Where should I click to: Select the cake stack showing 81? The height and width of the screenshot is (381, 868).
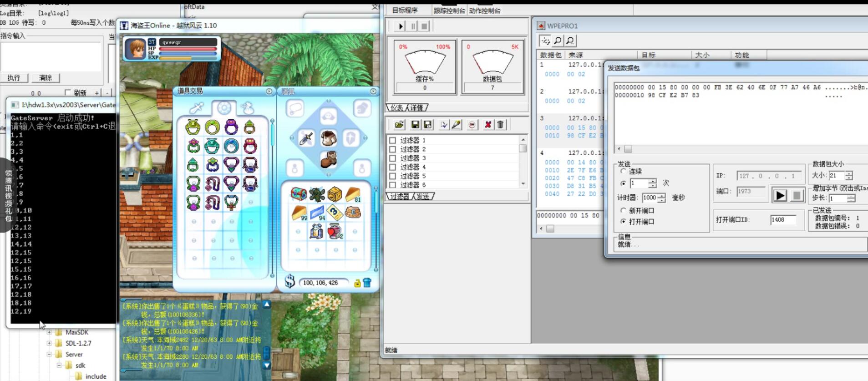click(x=353, y=194)
